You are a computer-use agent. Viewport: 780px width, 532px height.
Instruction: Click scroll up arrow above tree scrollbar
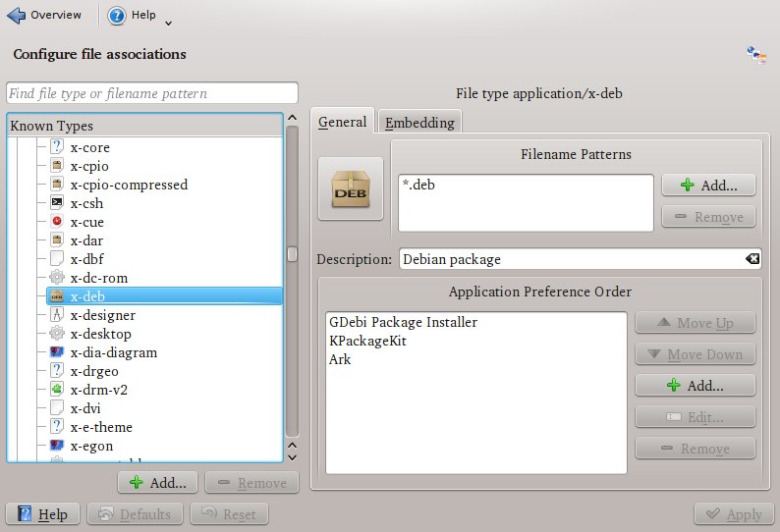pyautogui.click(x=293, y=118)
